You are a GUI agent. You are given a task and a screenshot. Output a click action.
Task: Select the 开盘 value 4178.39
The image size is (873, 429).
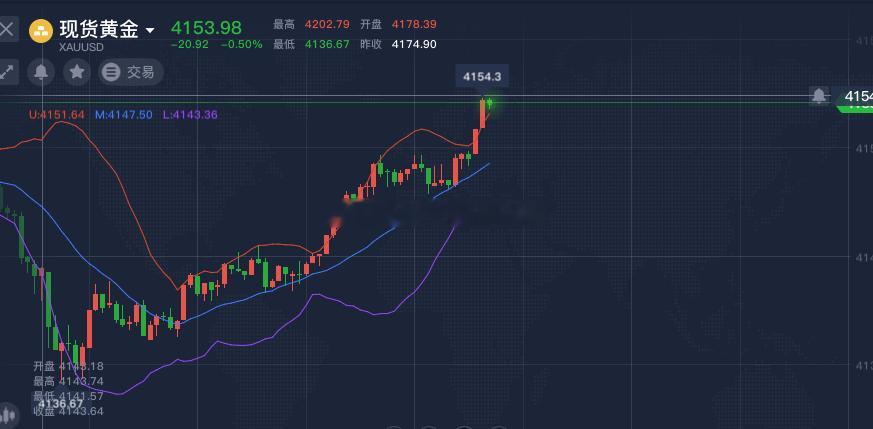pyautogui.click(x=414, y=24)
